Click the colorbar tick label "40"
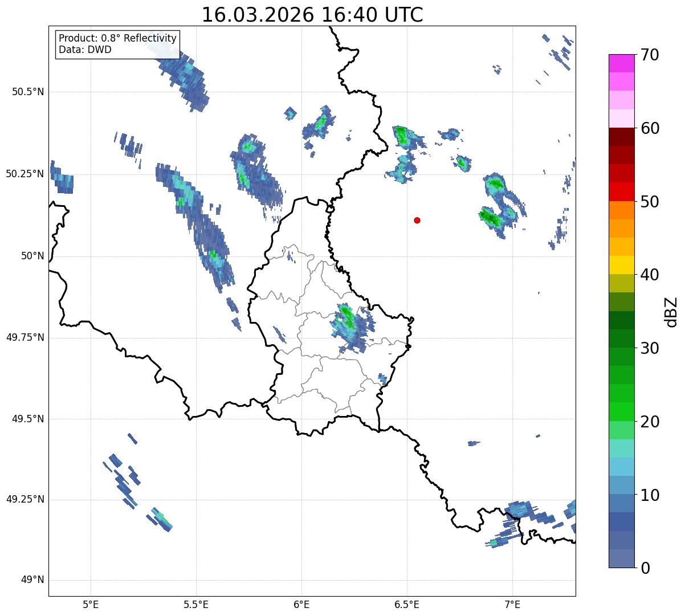The image size is (685, 616). tap(650, 275)
